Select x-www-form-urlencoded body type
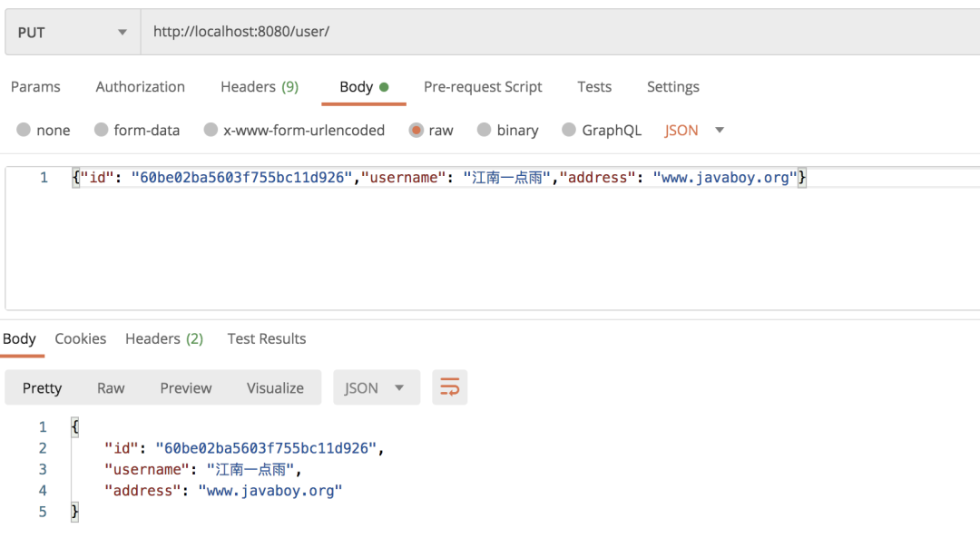 coord(211,131)
